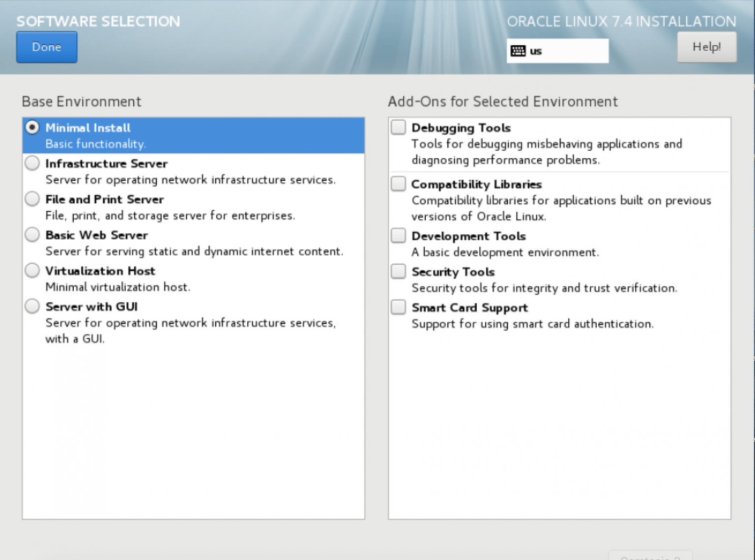Click the 'Basic Web Server' label
The width and height of the screenshot is (755, 560).
97,235
